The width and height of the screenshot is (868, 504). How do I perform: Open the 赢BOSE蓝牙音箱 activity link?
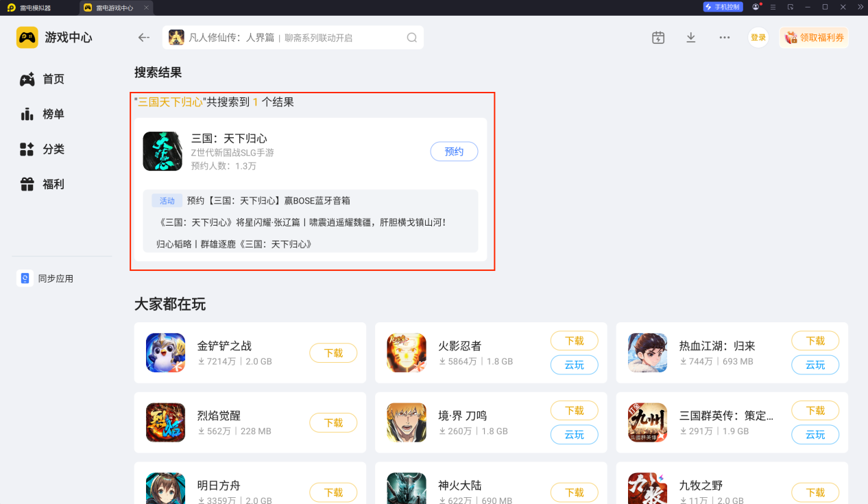(269, 201)
